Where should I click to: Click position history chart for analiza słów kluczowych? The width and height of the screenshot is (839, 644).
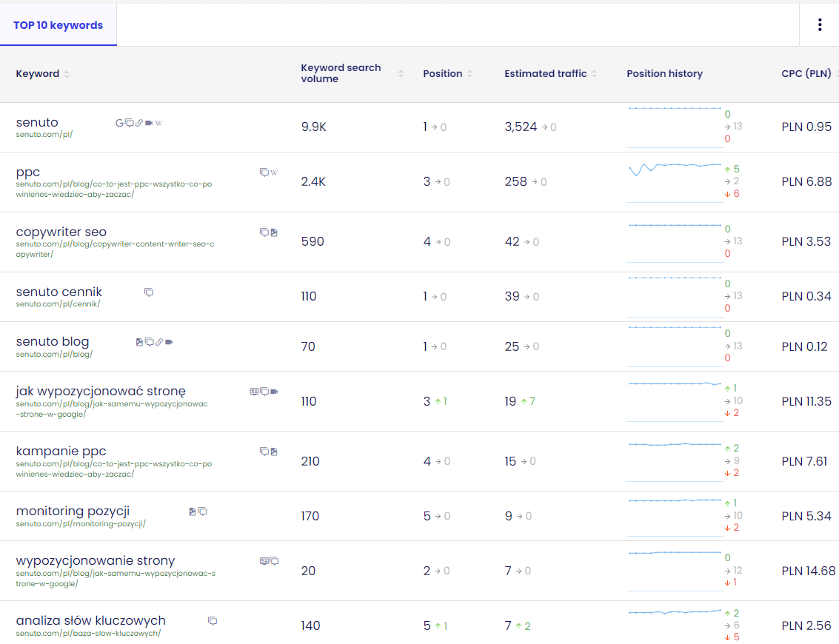[675, 625]
